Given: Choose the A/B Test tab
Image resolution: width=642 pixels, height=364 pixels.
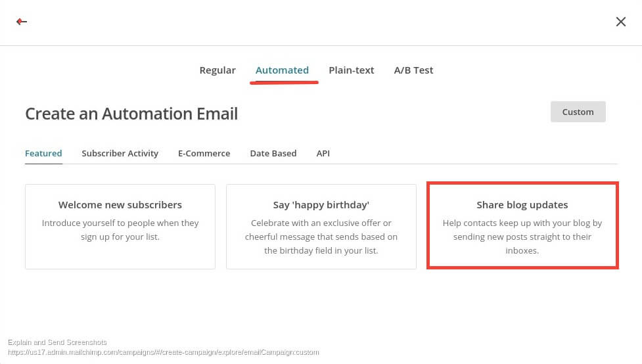Looking at the screenshot, I should pos(413,70).
